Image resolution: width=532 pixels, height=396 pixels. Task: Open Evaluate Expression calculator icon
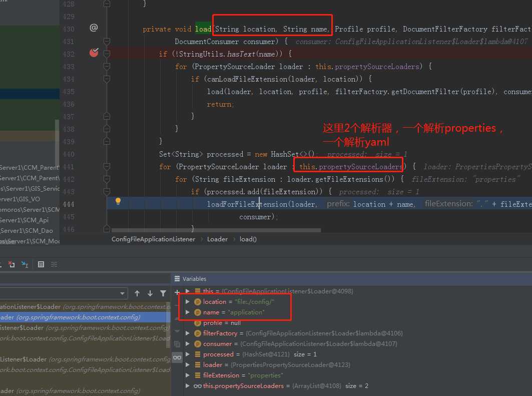point(41,264)
